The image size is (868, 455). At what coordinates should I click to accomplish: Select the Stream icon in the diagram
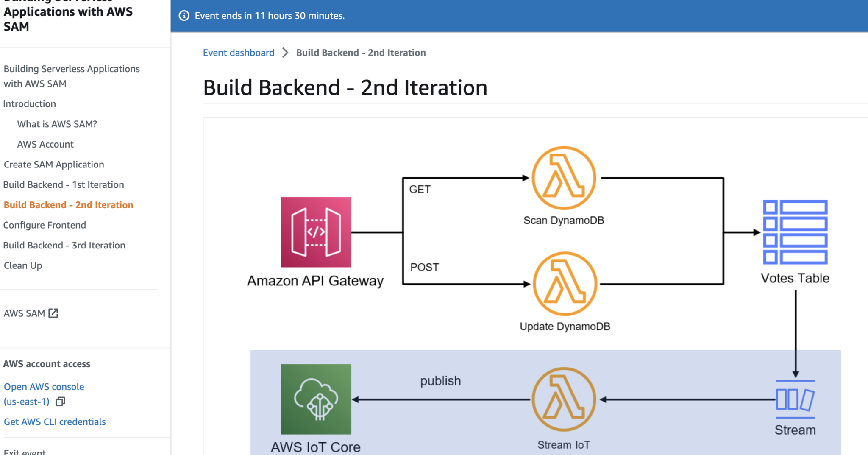click(x=795, y=400)
